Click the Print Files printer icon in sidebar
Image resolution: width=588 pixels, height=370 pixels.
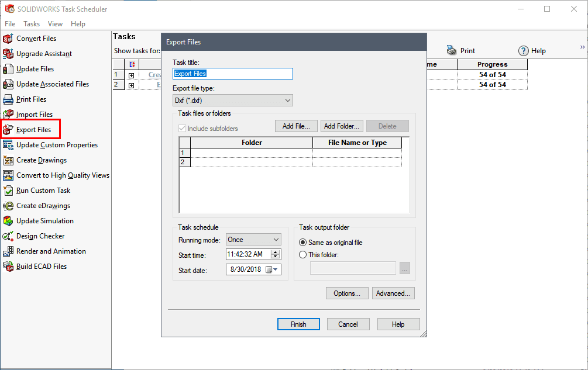[x=8, y=99]
